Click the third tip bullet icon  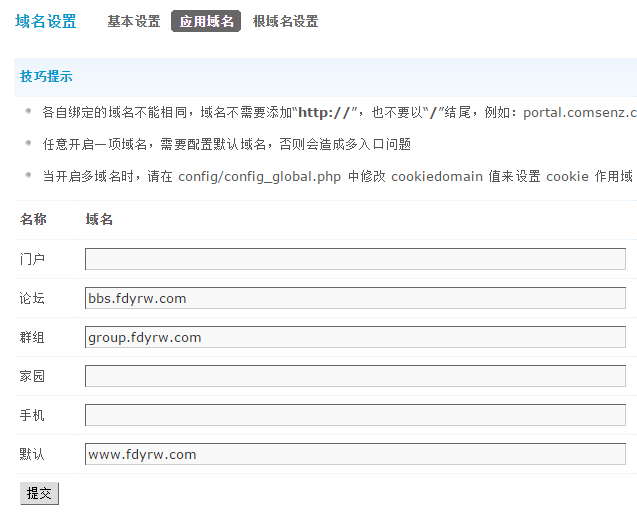29,175
